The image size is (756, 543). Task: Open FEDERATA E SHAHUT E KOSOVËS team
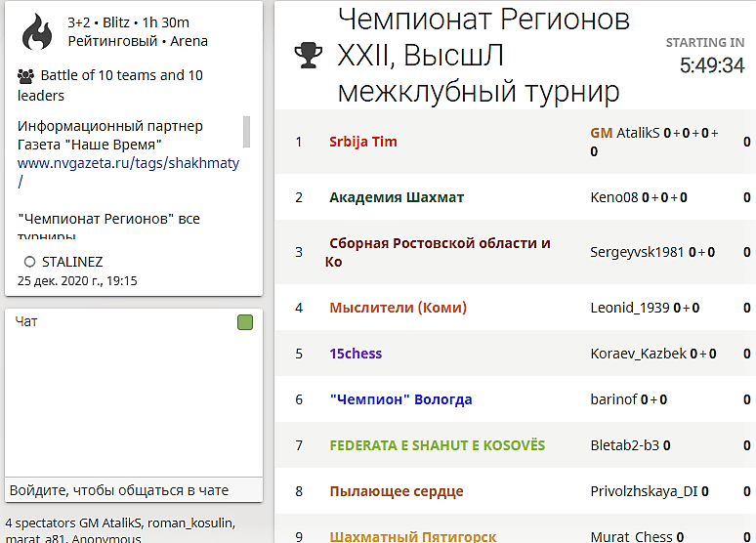click(437, 445)
